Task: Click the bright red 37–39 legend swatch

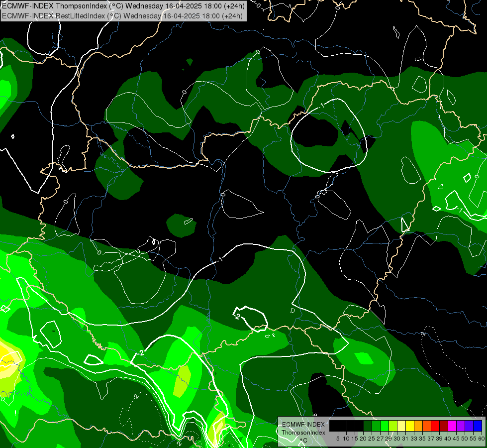Action: [435, 426]
